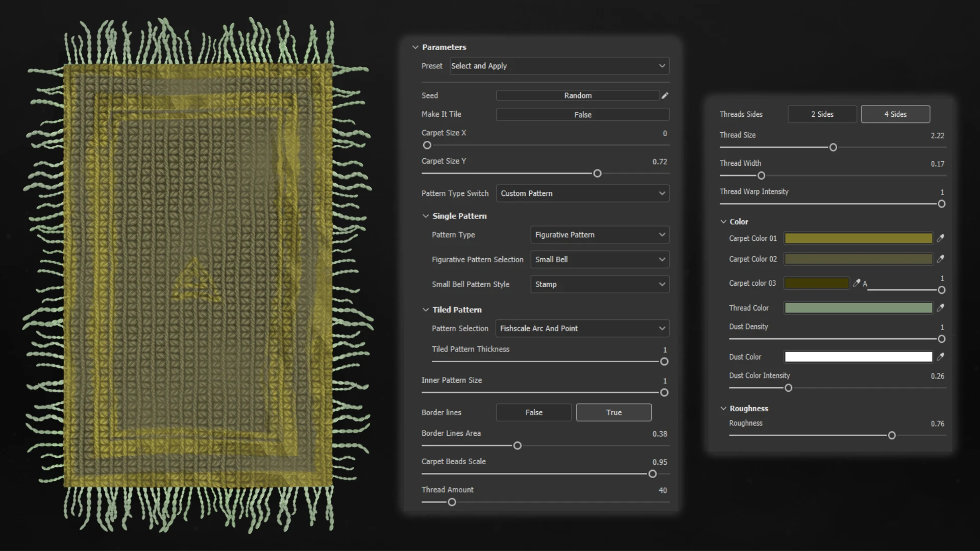Open the green Thread Color swatch
Screen dimensions: 980x551
(859, 308)
